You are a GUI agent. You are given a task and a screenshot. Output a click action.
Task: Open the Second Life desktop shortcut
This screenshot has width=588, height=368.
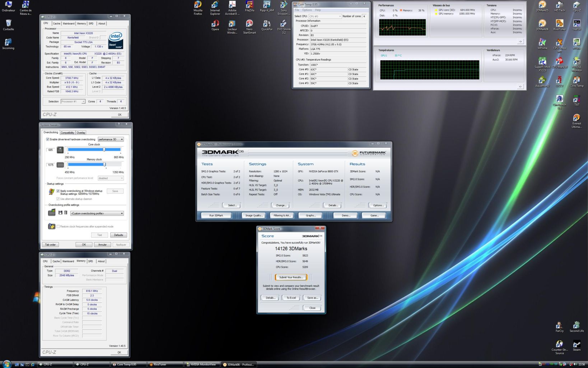tap(577, 327)
